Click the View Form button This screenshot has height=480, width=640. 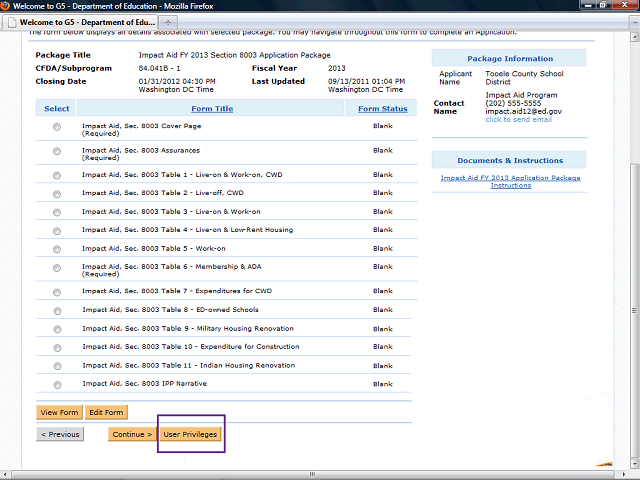pos(60,412)
